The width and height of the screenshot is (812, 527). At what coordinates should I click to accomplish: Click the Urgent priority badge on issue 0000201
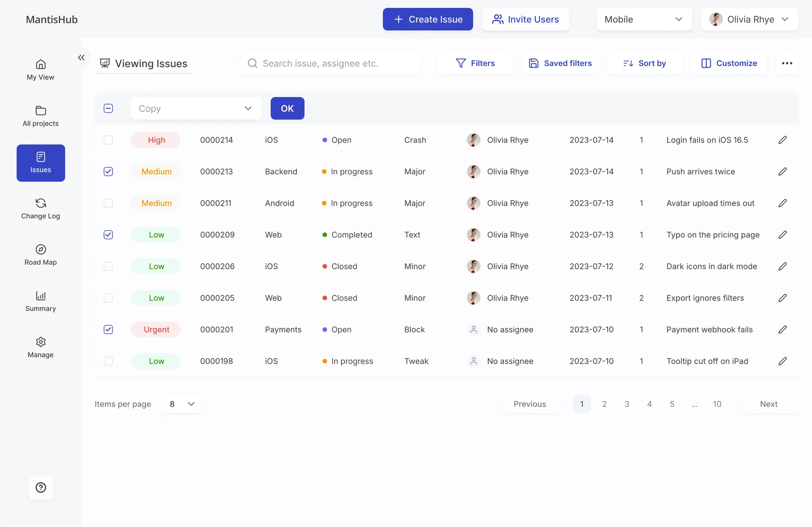point(156,329)
